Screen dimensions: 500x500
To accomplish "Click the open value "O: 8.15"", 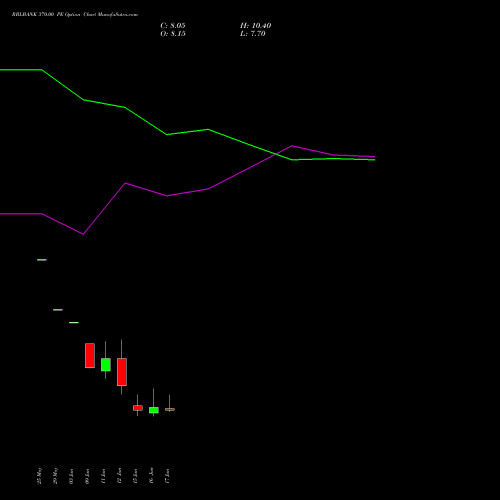I will (173, 34).
